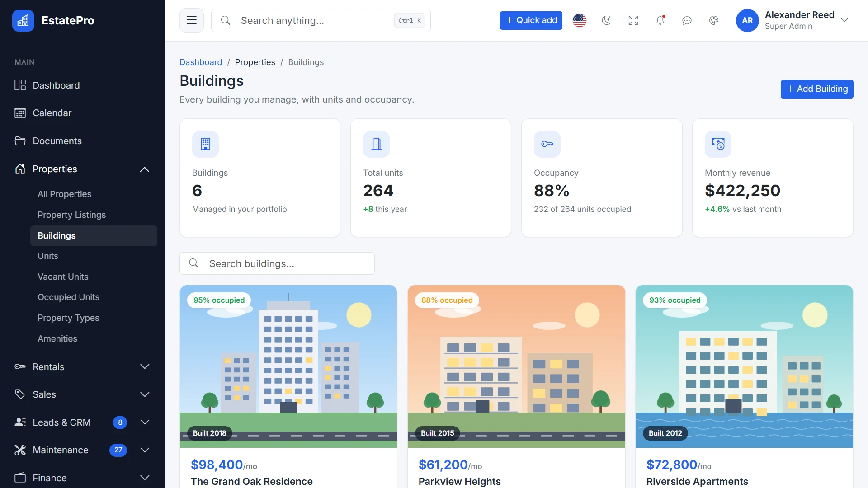Click the EstatePro logo icon
The width and height of the screenshot is (868, 488).
click(x=23, y=21)
